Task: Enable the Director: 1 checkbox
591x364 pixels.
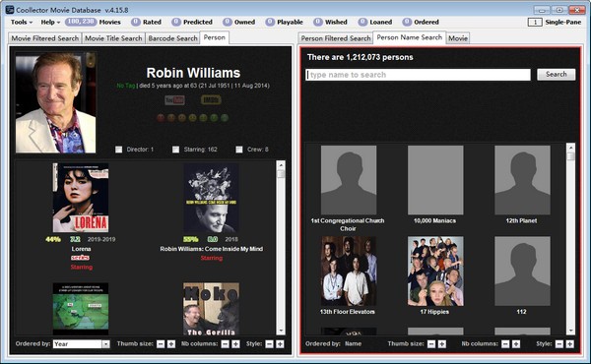Action: [x=119, y=150]
